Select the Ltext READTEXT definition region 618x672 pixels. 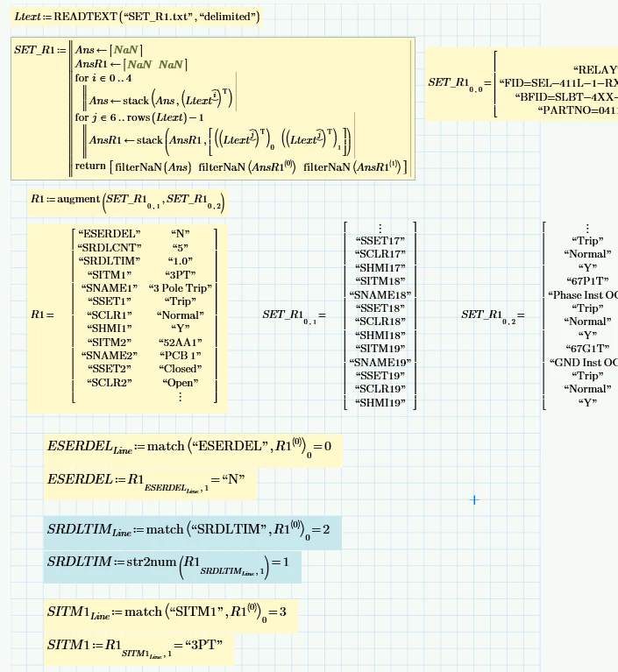pyautogui.click(x=137, y=17)
